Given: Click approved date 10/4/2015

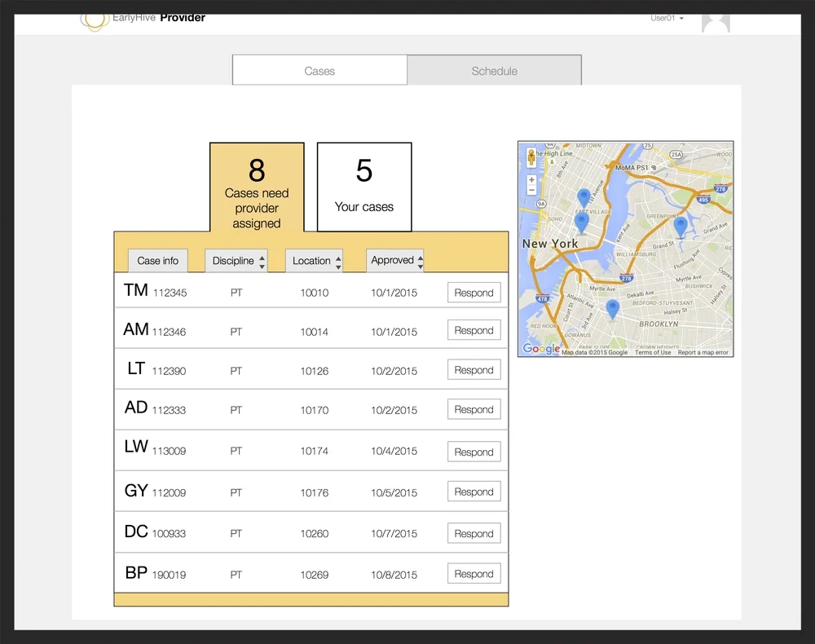Looking at the screenshot, I should pos(394,451).
